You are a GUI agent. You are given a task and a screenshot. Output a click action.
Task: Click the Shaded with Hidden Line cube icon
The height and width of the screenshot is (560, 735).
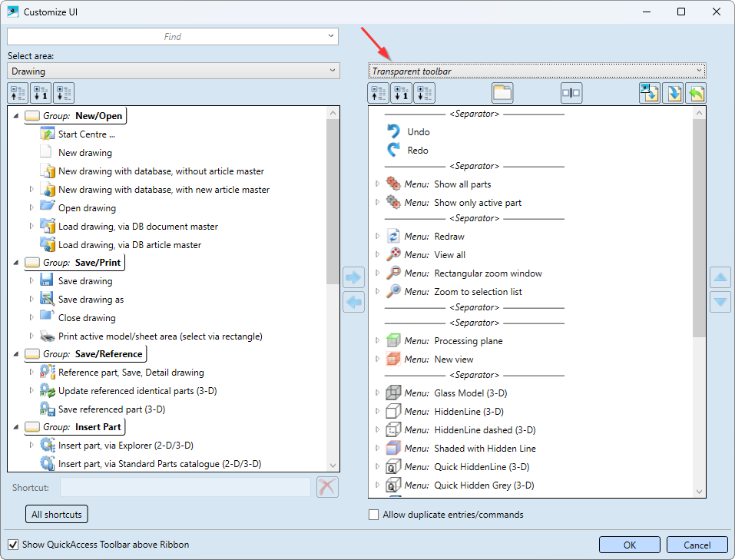[x=393, y=449]
